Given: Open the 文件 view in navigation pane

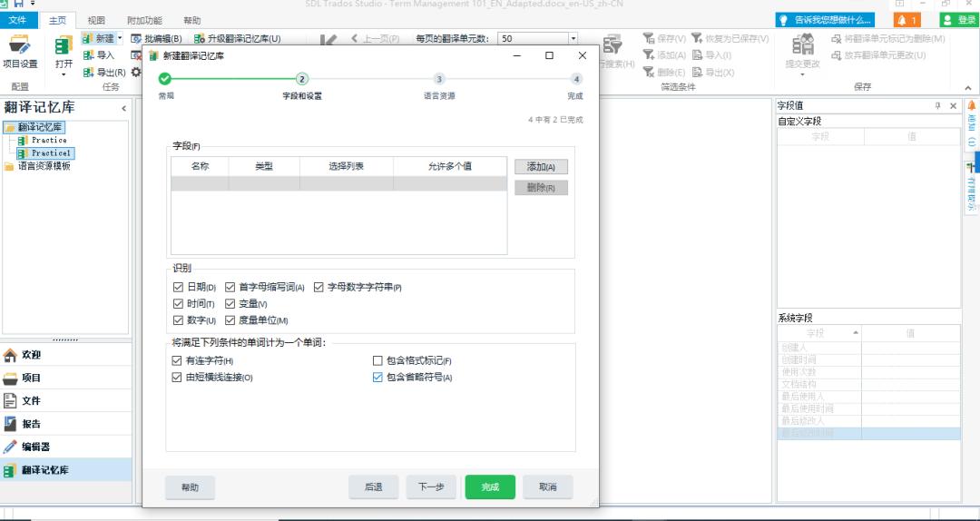Looking at the screenshot, I should [65, 400].
